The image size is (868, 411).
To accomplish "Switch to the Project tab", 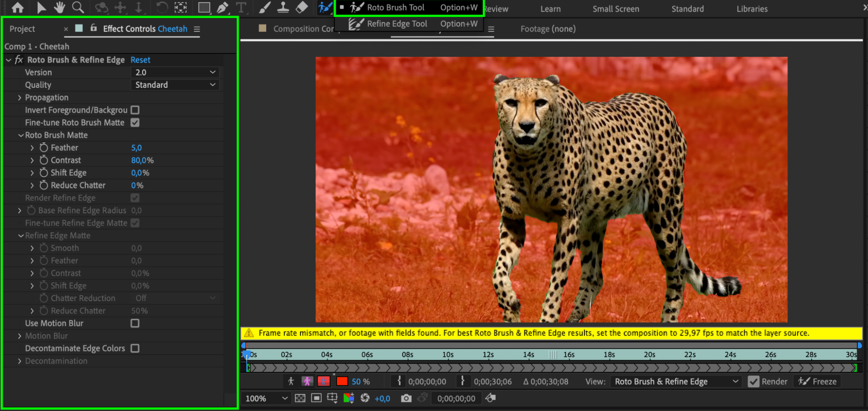I will (x=22, y=29).
